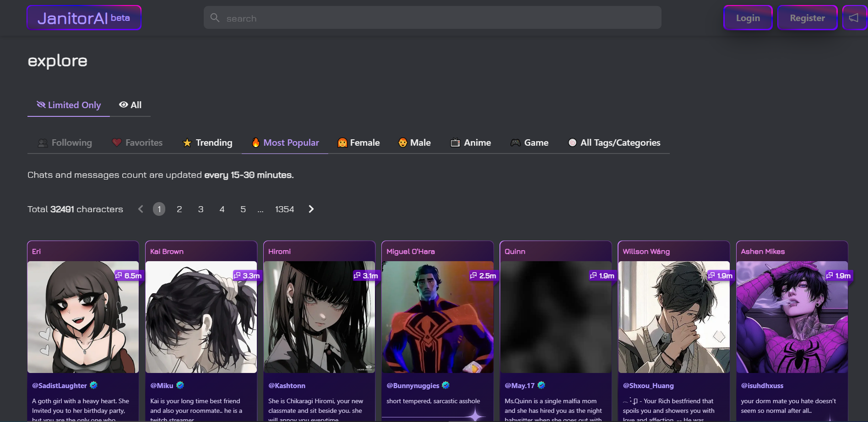Screen dimensions: 868x422
Task: Click the Register button
Action: tap(807, 18)
